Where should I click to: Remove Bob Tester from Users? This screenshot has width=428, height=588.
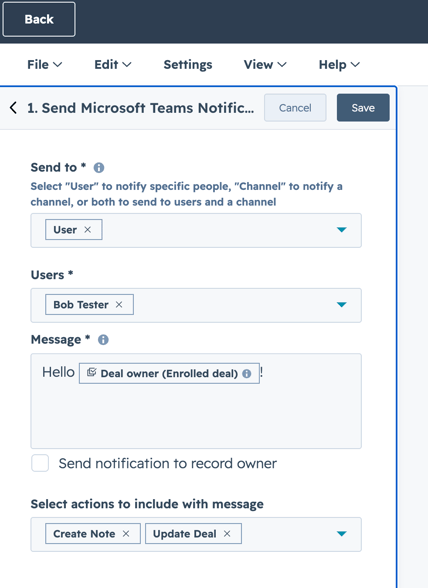coord(119,304)
